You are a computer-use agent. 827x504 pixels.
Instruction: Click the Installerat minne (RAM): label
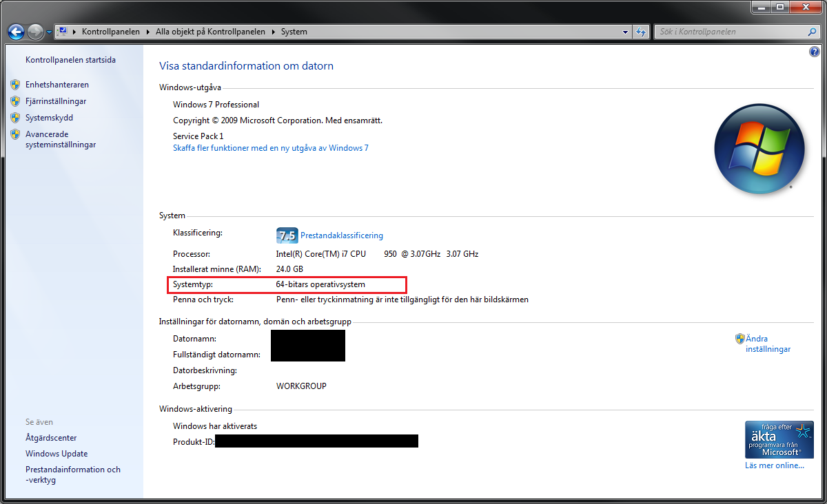pyautogui.click(x=218, y=269)
